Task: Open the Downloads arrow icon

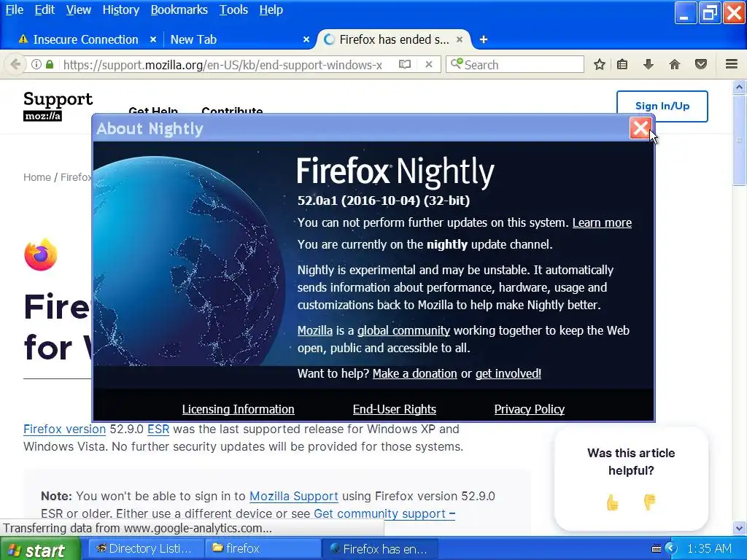Action: coord(649,64)
